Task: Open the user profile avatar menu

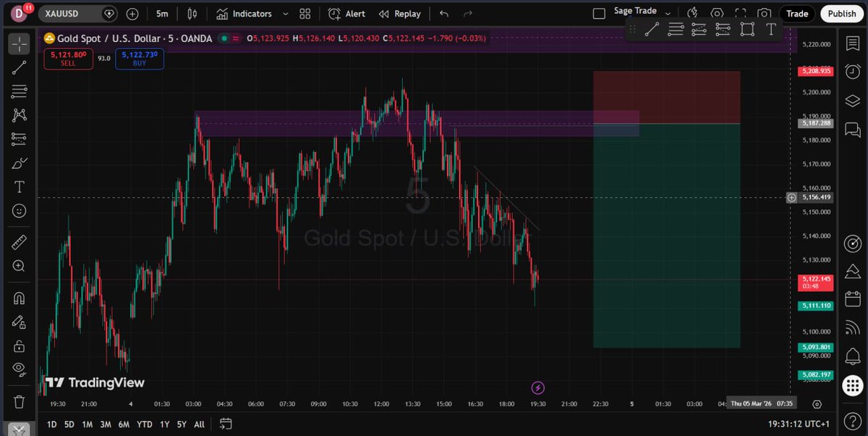Action: pos(20,13)
